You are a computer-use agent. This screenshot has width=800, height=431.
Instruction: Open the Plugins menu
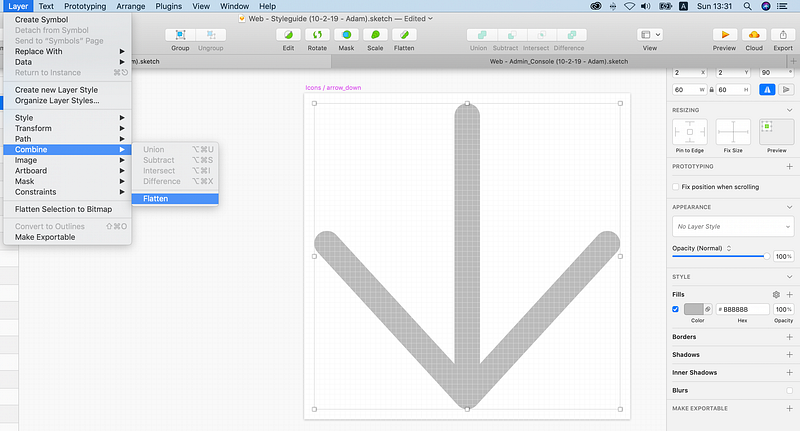[168, 6]
